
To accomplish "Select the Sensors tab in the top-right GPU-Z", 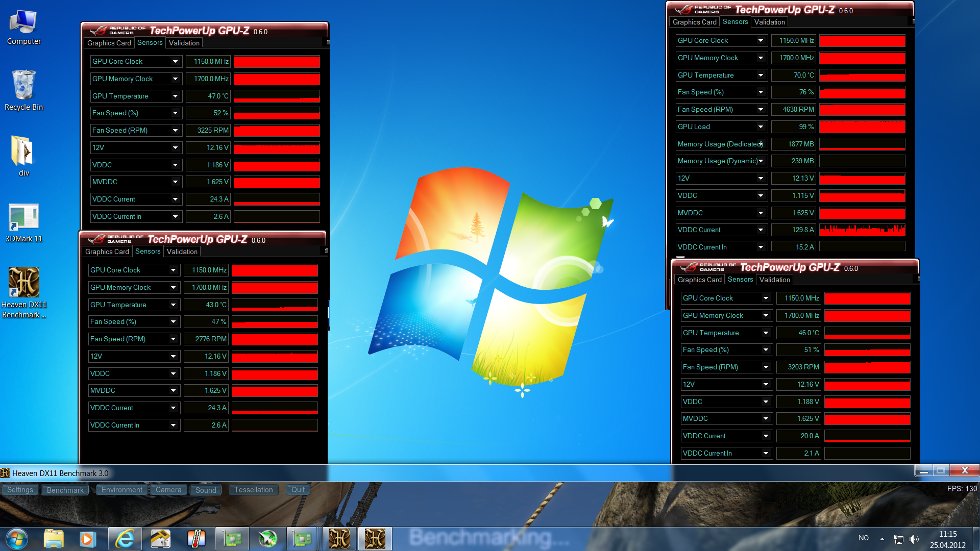I will (x=735, y=21).
